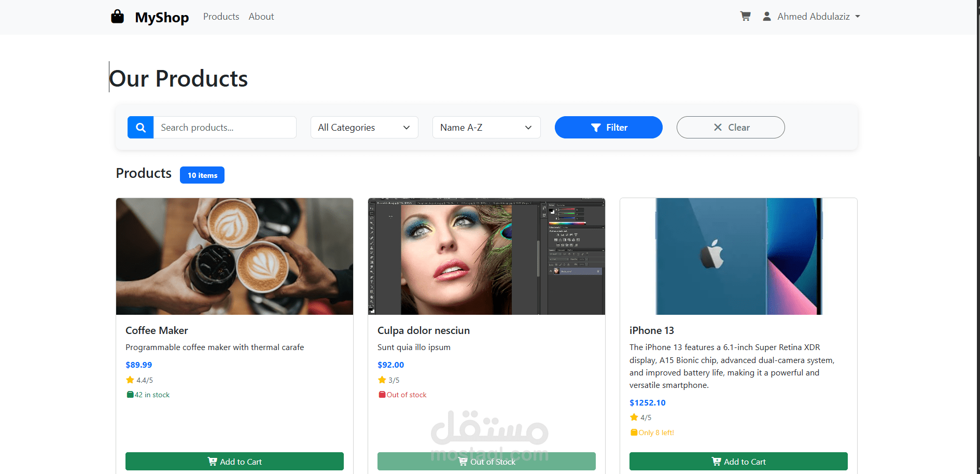The image size is (980, 474).
Task: Open the Name A-Z sort dropdown
Action: (486, 128)
